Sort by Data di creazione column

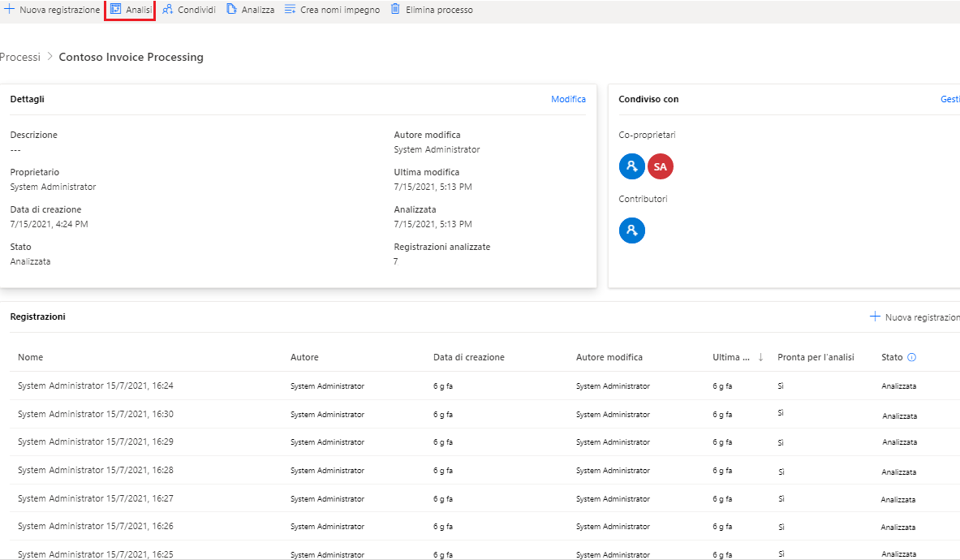coord(469,357)
